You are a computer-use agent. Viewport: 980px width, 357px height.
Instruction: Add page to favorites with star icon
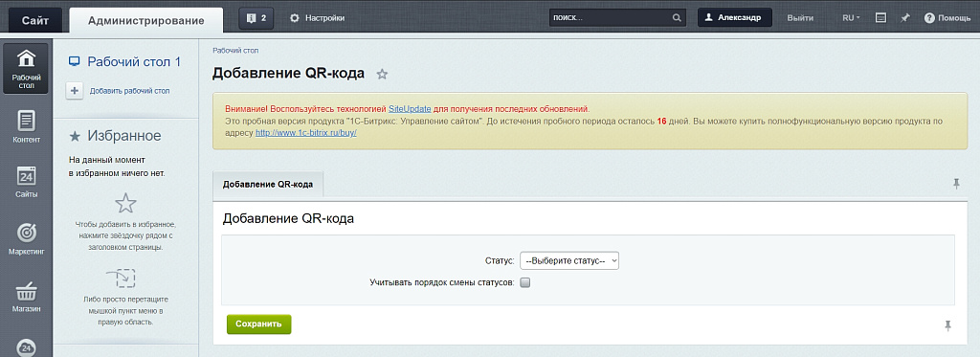(382, 75)
